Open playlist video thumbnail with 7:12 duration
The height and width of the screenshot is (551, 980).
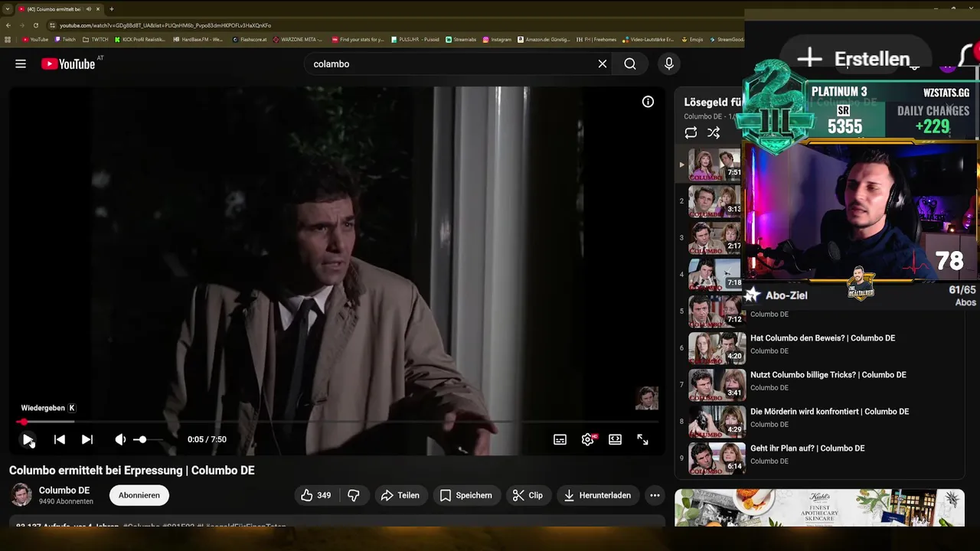[x=715, y=311]
